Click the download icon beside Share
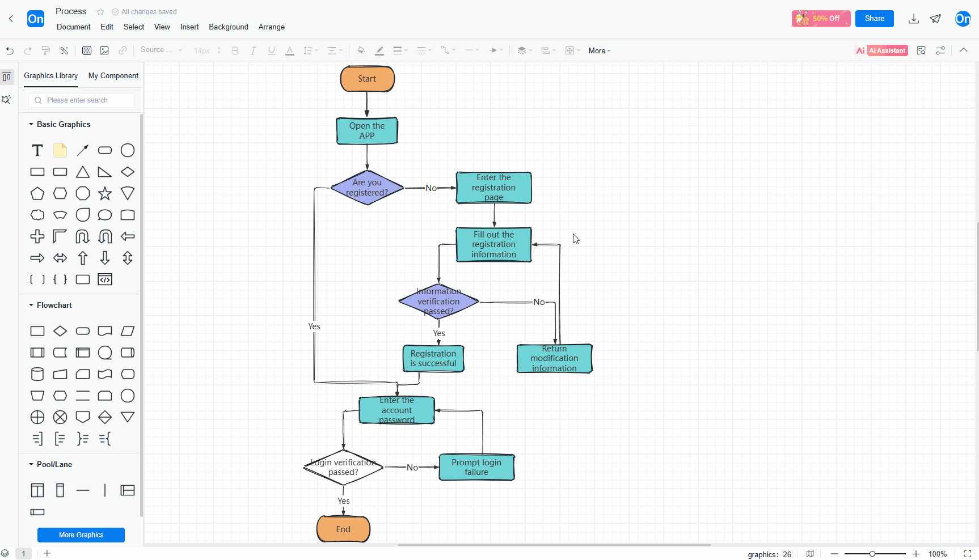979x560 pixels. (x=913, y=19)
